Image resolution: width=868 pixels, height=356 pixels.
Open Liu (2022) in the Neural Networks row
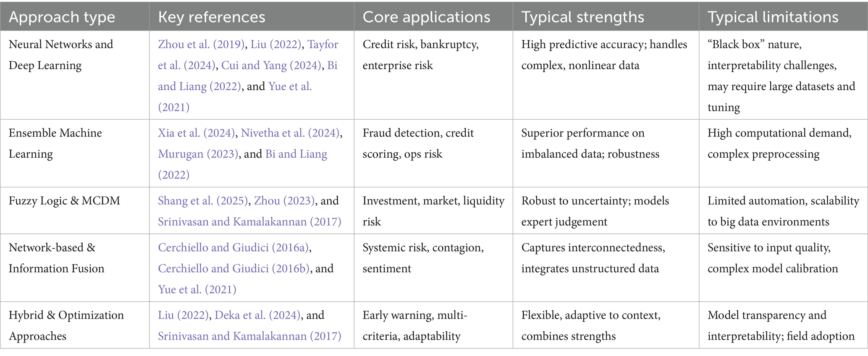[276, 44]
